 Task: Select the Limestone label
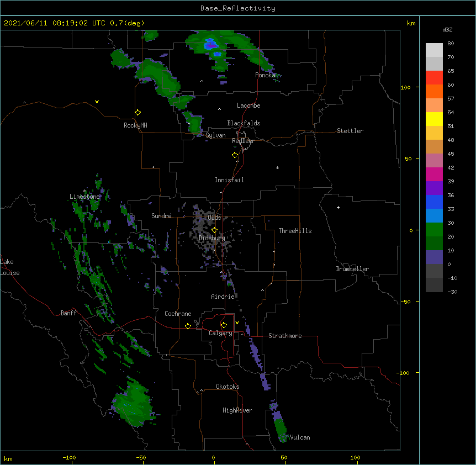coord(84,197)
